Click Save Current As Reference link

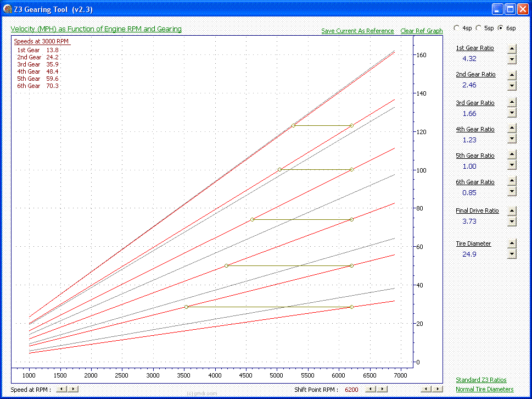click(357, 31)
